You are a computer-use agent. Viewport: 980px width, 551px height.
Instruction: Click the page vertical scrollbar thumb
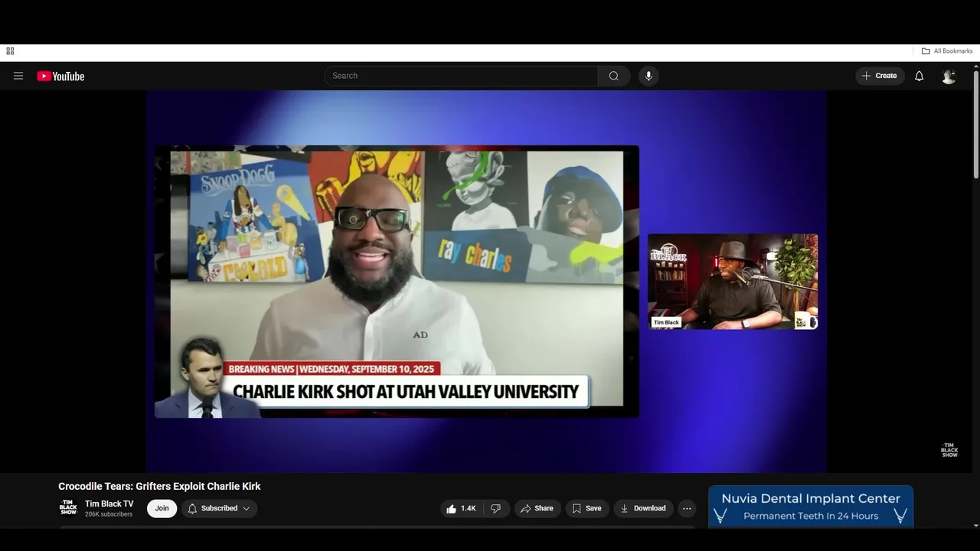(x=976, y=126)
